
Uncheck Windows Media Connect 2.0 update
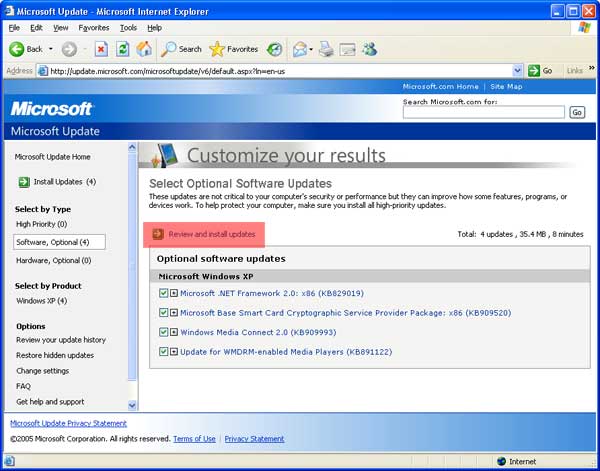pyautogui.click(x=163, y=332)
